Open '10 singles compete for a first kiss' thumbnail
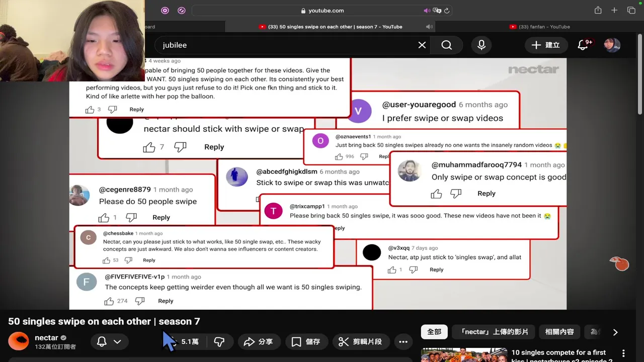Image resolution: width=644 pixels, height=362 pixels. (x=464, y=355)
